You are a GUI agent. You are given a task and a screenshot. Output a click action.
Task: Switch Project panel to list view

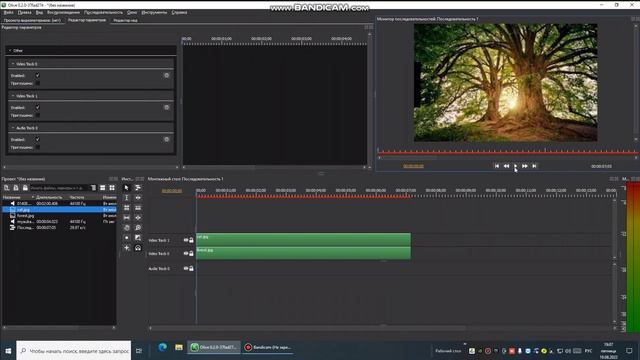pyautogui.click(x=102, y=188)
